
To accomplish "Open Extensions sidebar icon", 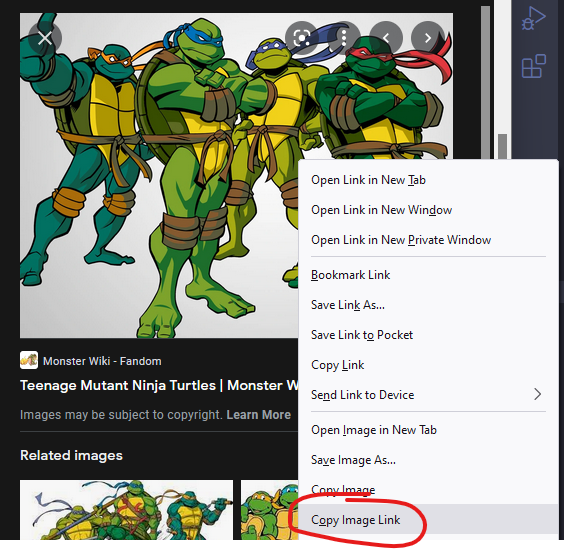I will 534,66.
